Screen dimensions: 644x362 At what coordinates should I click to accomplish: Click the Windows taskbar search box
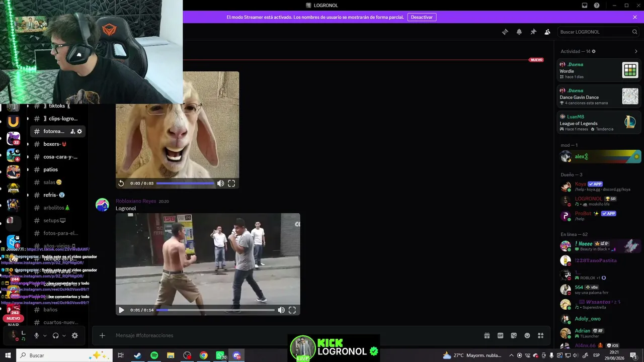(64, 355)
